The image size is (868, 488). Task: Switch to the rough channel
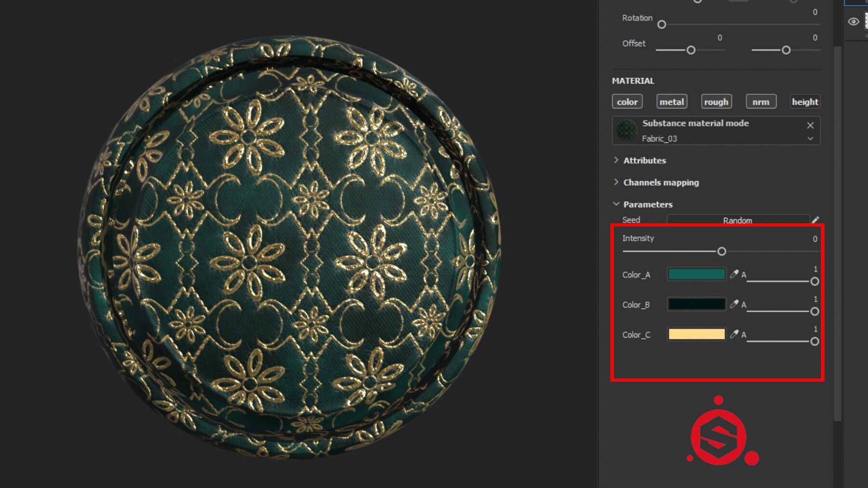point(716,101)
